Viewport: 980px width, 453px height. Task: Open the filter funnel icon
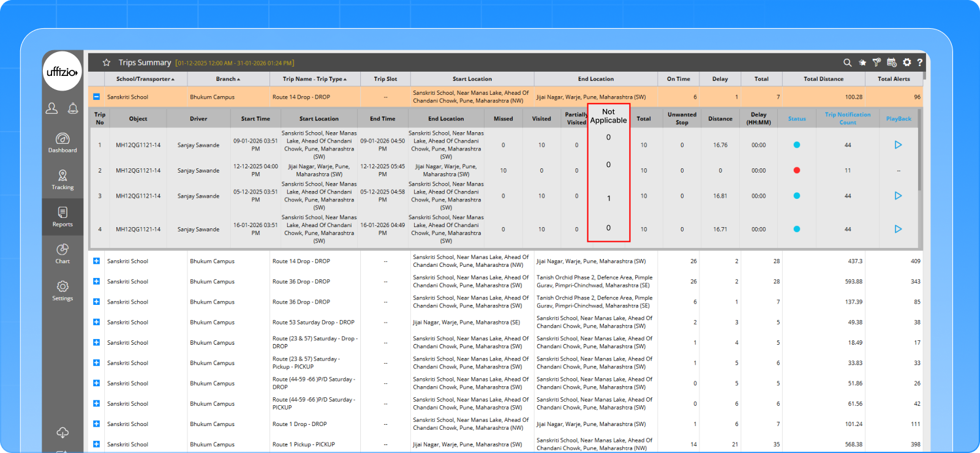(876, 62)
